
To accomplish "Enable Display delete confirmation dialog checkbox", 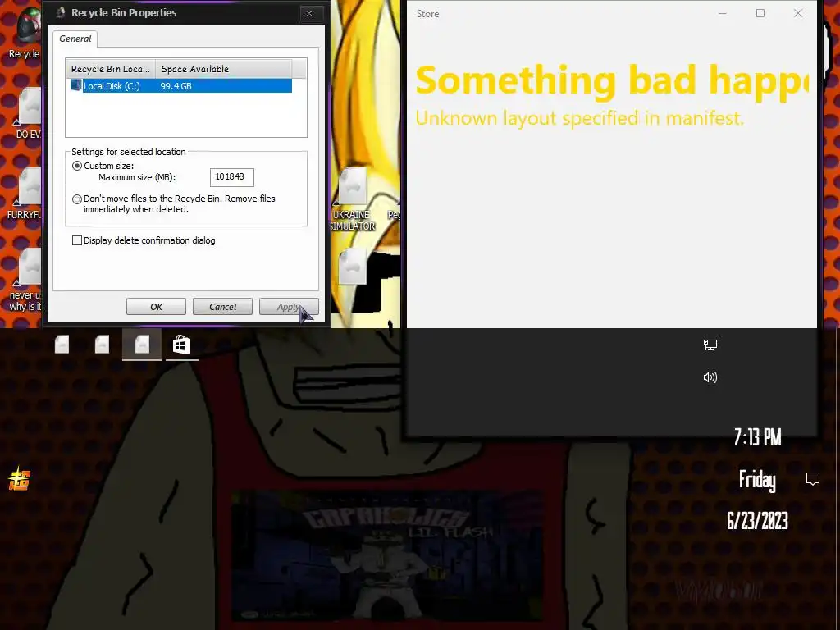I will [76, 240].
